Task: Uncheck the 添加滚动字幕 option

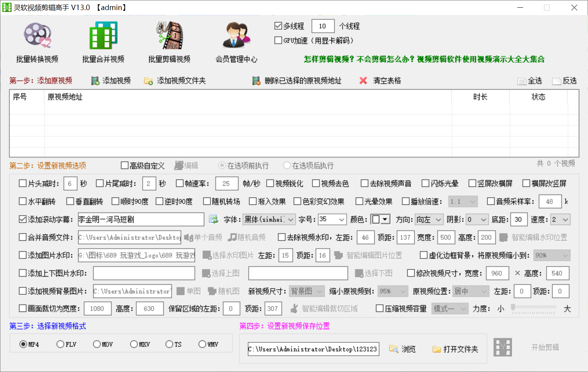Action: pyautogui.click(x=22, y=219)
